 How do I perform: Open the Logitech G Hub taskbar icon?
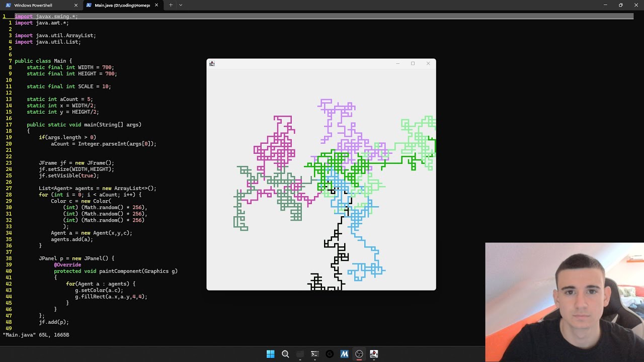point(330,354)
